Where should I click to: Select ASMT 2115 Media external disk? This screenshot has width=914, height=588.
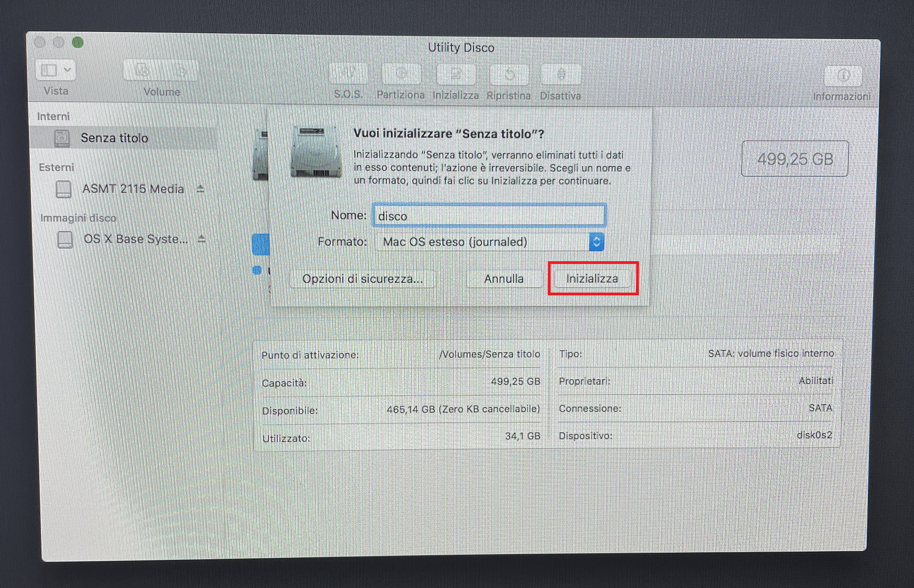tap(133, 189)
